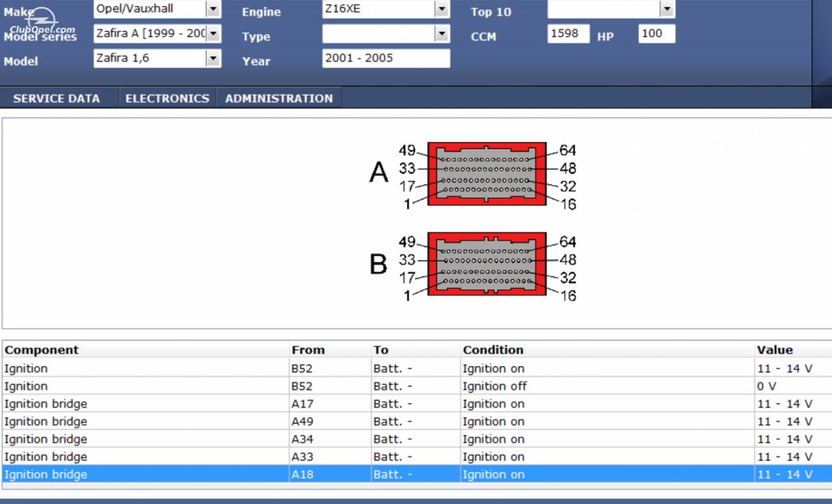This screenshot has height=504, width=832.
Task: Click Ignition bridge in the A33 row
Action: [x=145, y=457]
